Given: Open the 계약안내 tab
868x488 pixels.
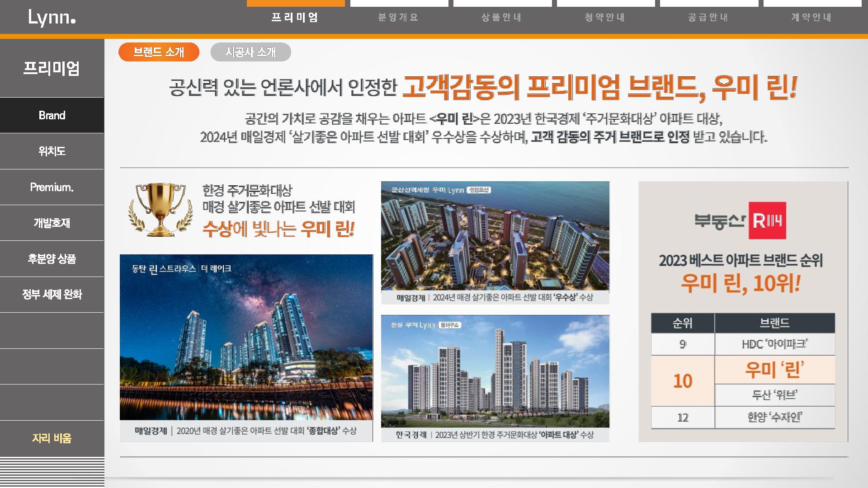Looking at the screenshot, I should (x=812, y=17).
